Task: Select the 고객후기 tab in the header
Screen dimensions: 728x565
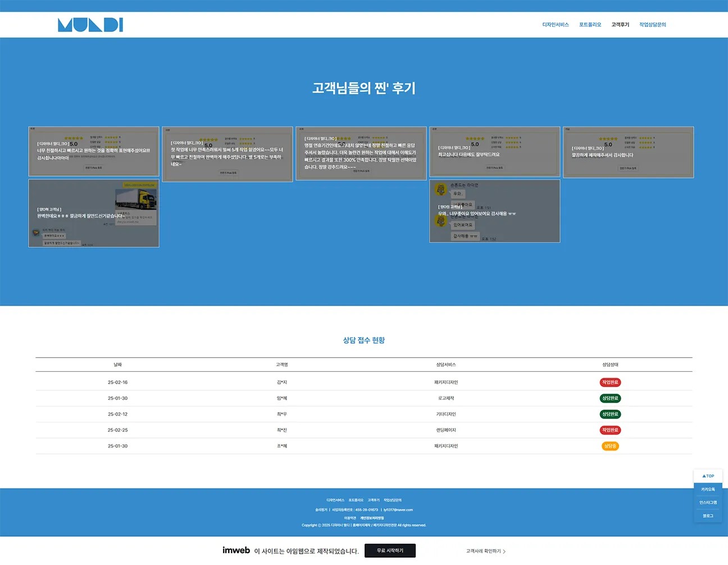Action: tap(620, 25)
